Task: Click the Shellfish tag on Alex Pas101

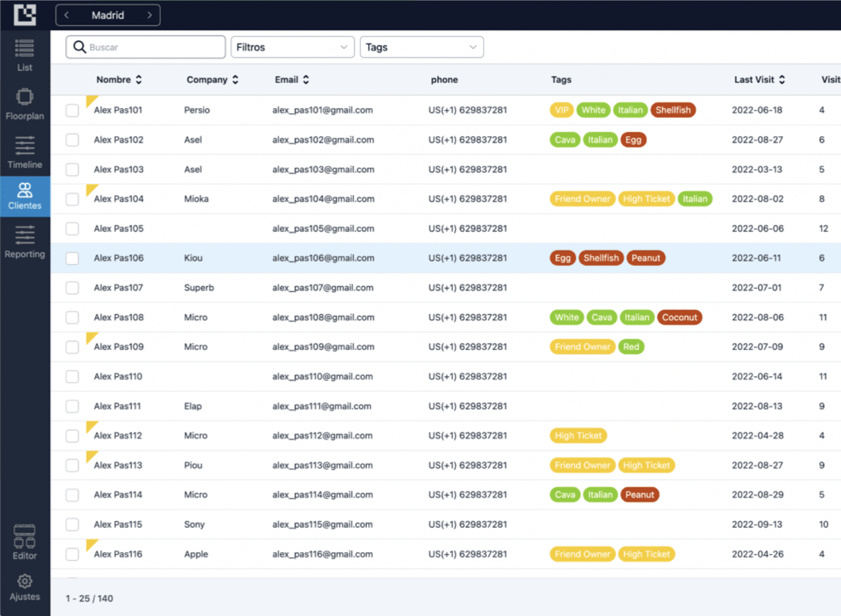Action: 673,110
